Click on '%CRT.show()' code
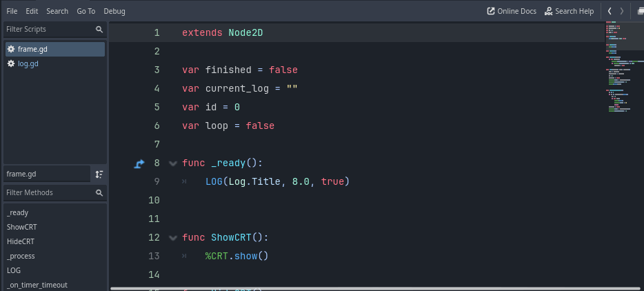This screenshot has width=644, height=291. 237,257
